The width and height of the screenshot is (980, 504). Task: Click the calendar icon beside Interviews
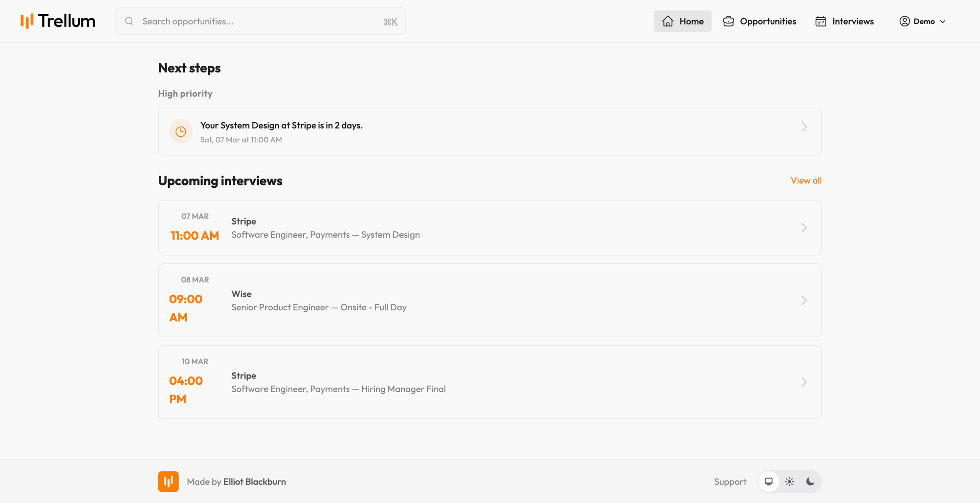click(x=821, y=21)
